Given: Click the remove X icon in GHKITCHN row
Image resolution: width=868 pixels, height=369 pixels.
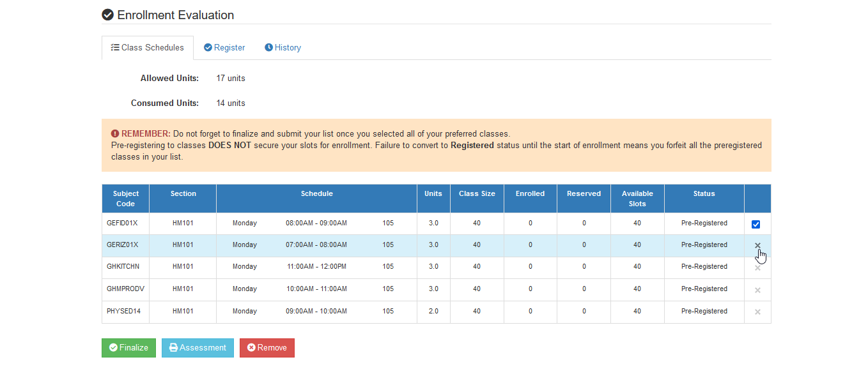Looking at the screenshot, I should point(757,267).
